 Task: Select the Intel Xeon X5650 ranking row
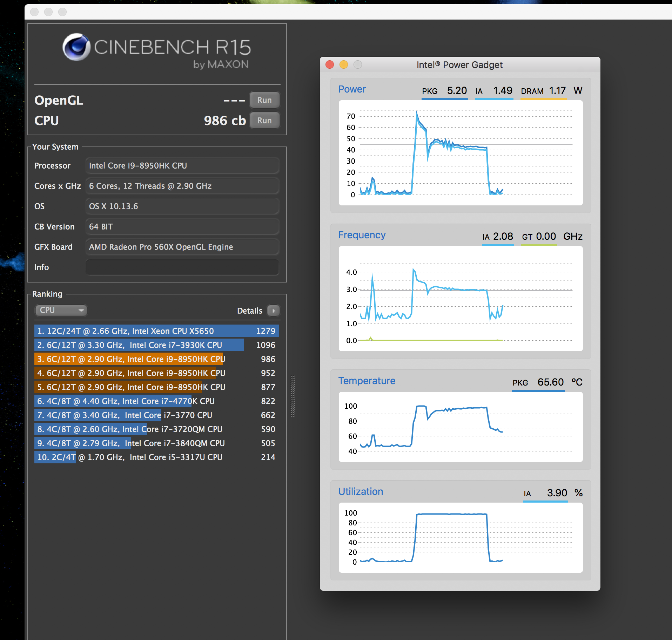pos(157,331)
